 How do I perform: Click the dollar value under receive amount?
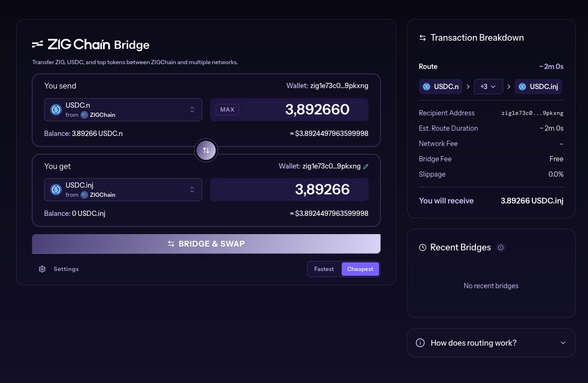point(329,214)
